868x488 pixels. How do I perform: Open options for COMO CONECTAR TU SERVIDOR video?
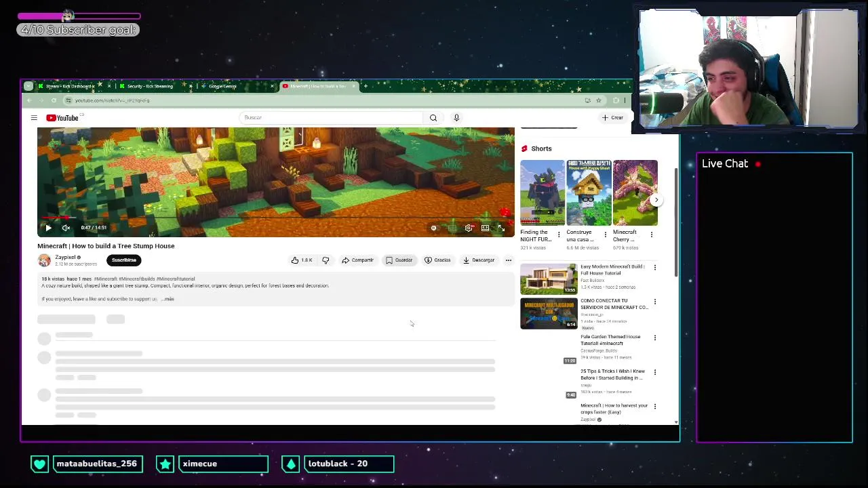(654, 302)
